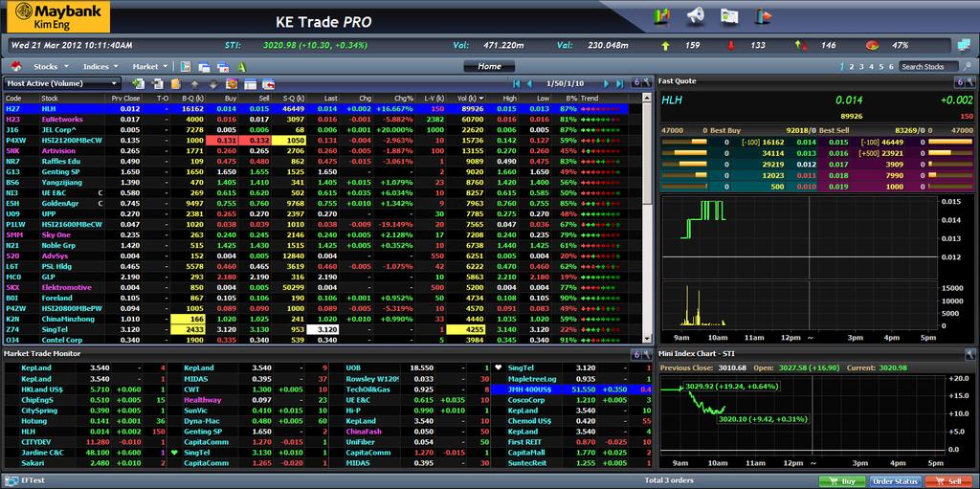Select the Home tab
This screenshot has height=489, width=980.
point(489,66)
